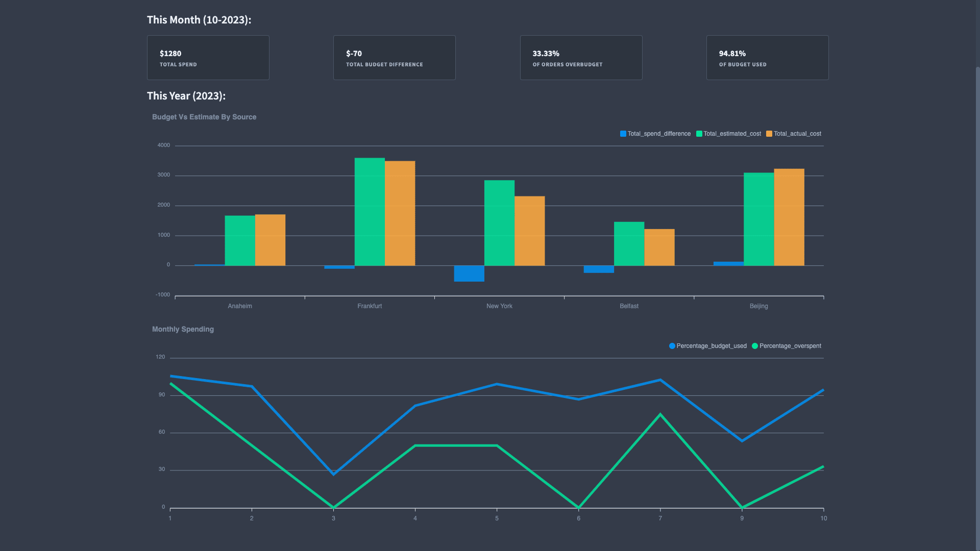Click Beijing green estimated cost bar

point(758,219)
